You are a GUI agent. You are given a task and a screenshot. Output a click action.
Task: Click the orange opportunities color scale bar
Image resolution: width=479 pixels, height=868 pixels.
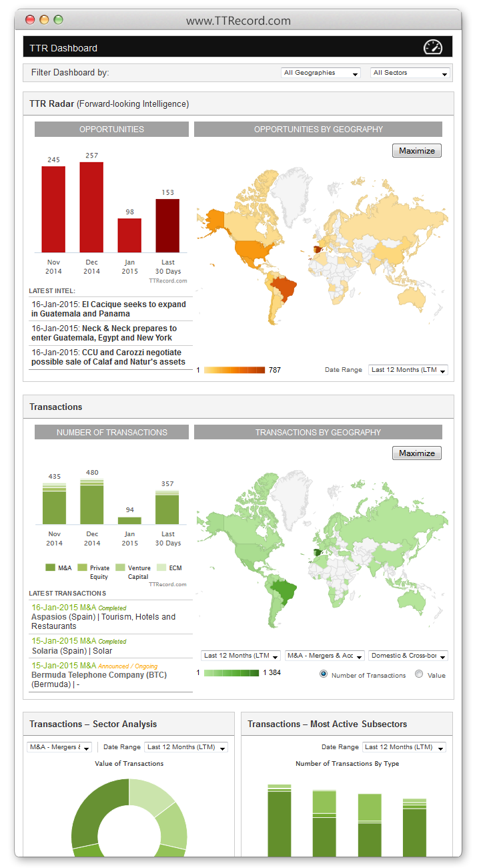234,370
